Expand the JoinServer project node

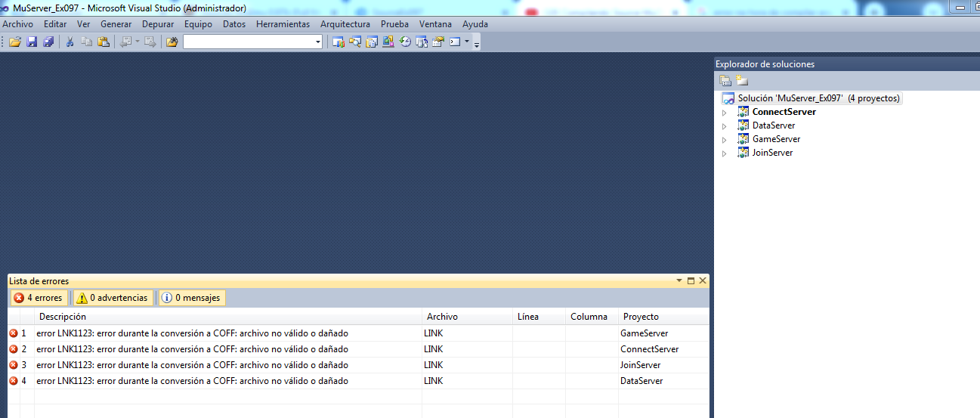(x=724, y=153)
